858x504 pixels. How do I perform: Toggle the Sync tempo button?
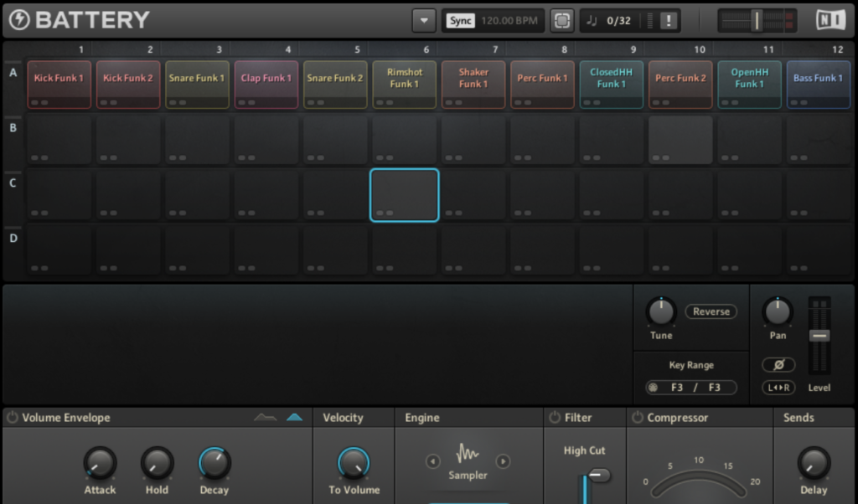459,20
